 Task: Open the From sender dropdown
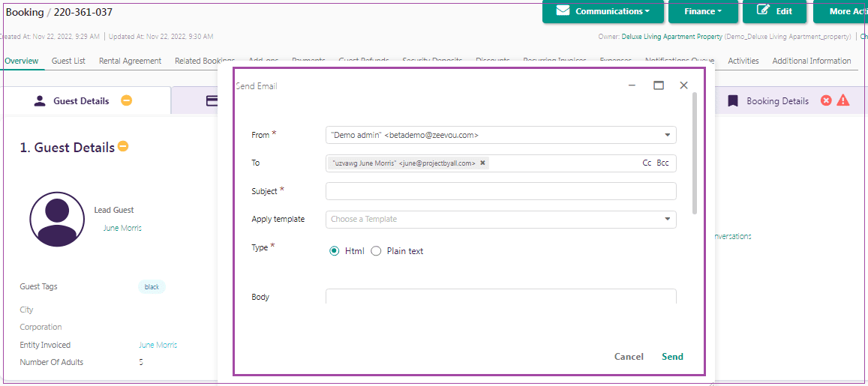(667, 135)
